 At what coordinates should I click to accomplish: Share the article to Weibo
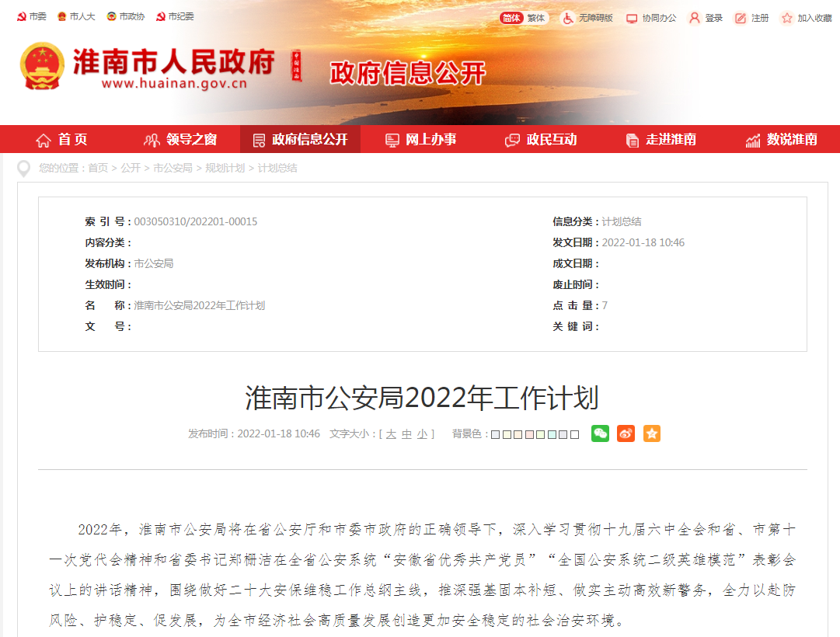click(626, 433)
